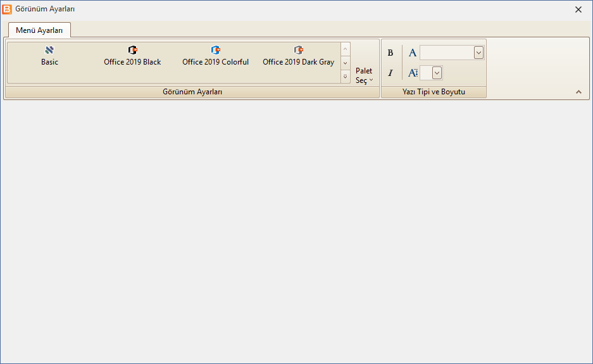
Task: Click inside the font name field
Action: click(447, 53)
